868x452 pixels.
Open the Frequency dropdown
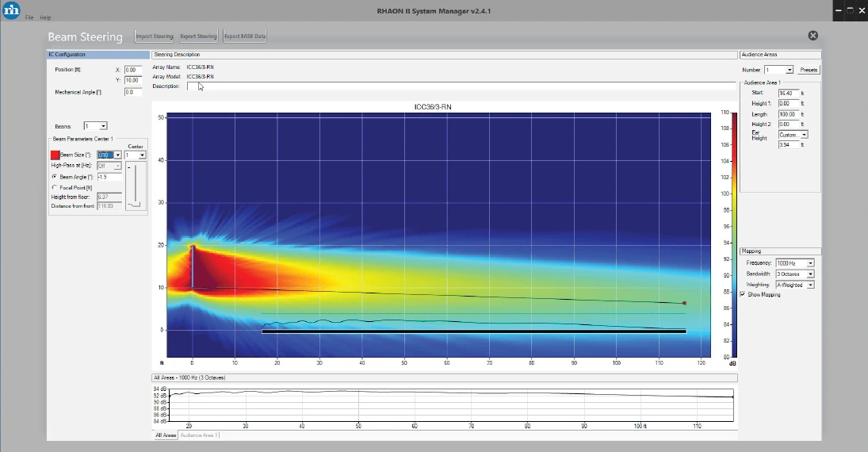click(x=809, y=262)
